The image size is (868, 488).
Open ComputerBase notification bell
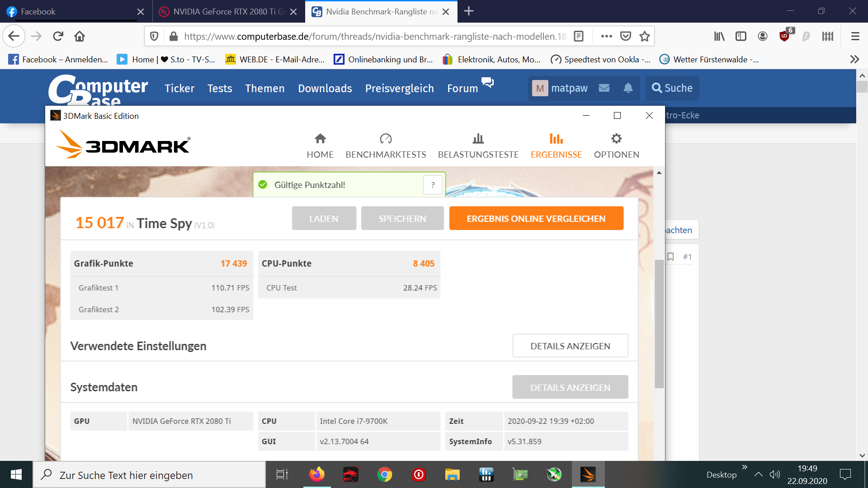click(x=628, y=88)
